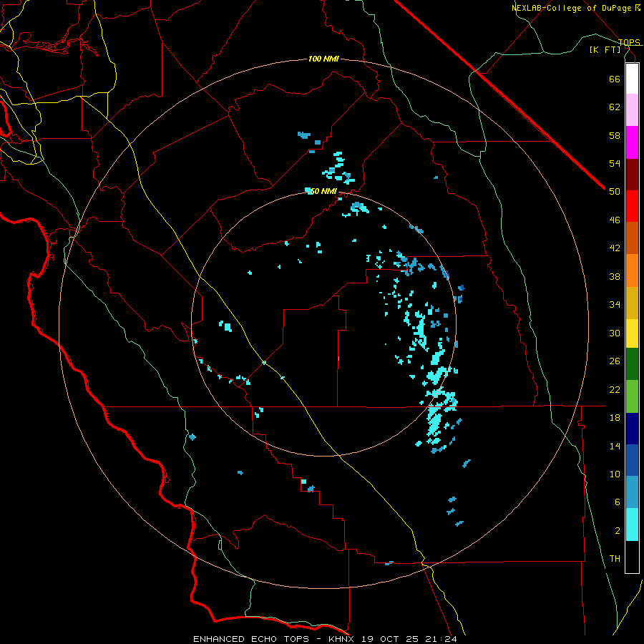Viewport: 644px width, 644px height.
Task: Pick the light blue legend swatch
Action: click(x=632, y=492)
